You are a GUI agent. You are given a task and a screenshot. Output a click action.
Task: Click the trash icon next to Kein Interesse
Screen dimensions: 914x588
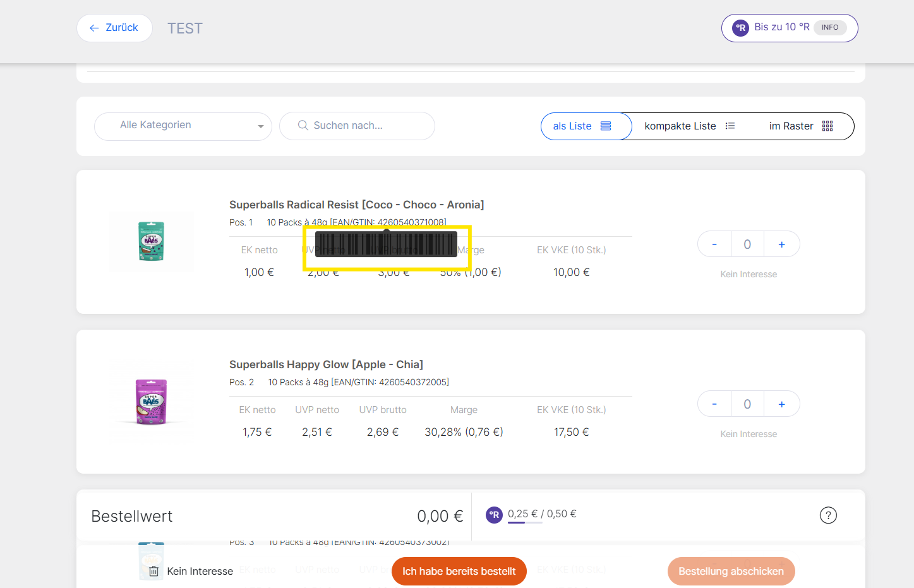tap(153, 571)
